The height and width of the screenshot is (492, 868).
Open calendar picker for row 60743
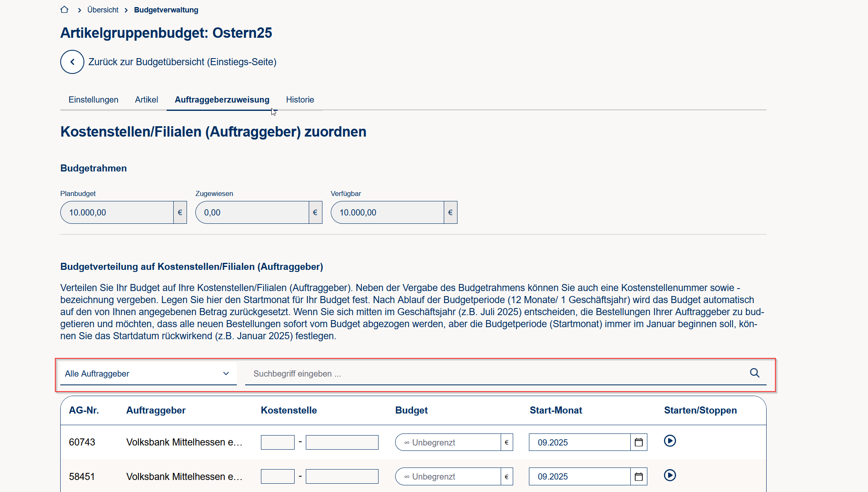pyautogui.click(x=639, y=443)
